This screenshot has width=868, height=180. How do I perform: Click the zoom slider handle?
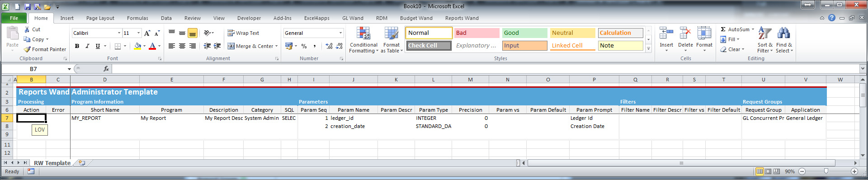click(x=826, y=171)
